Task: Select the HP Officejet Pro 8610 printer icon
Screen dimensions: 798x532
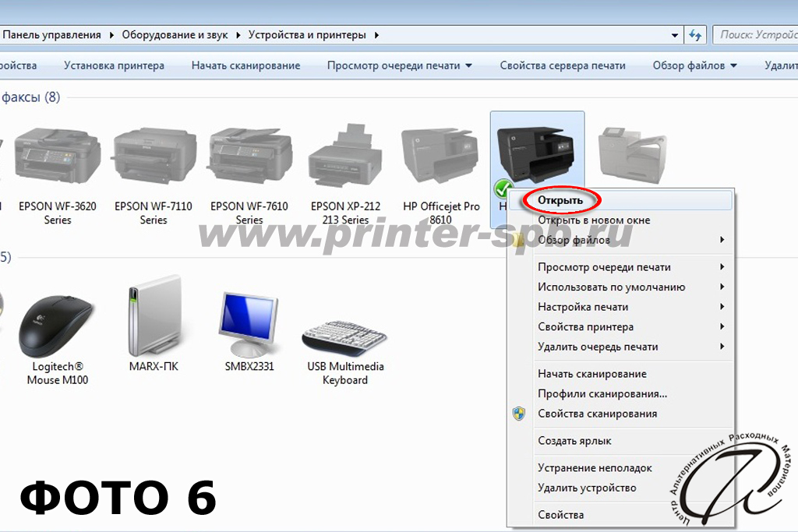Action: click(441, 155)
